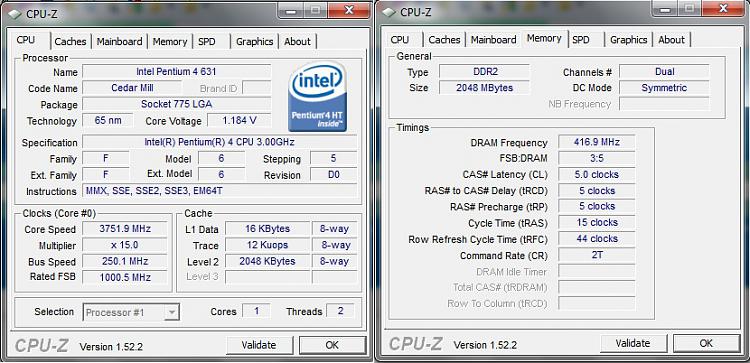Click the Level 2 value 2048 KBytes
750x363 pixels.
[x=267, y=261]
